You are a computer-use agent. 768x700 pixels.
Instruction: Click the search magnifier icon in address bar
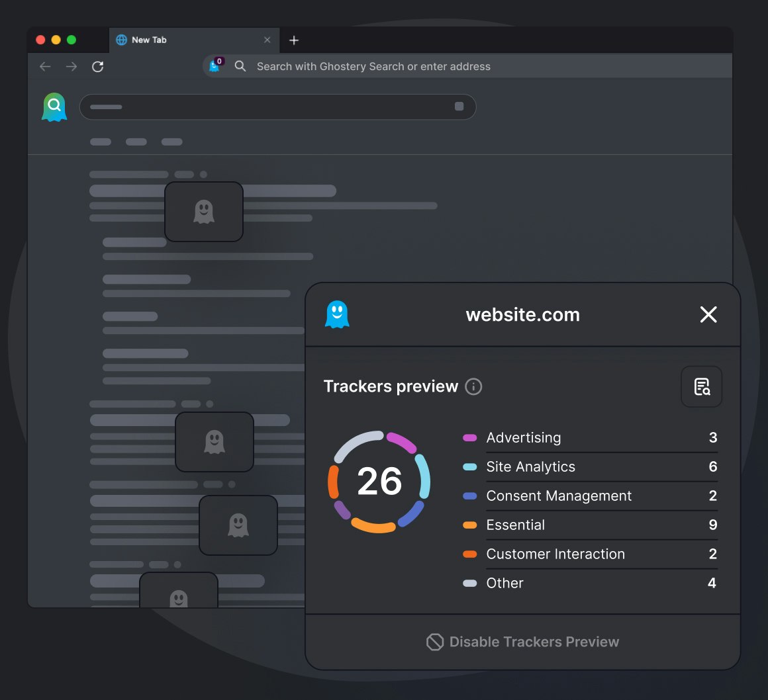tap(240, 66)
